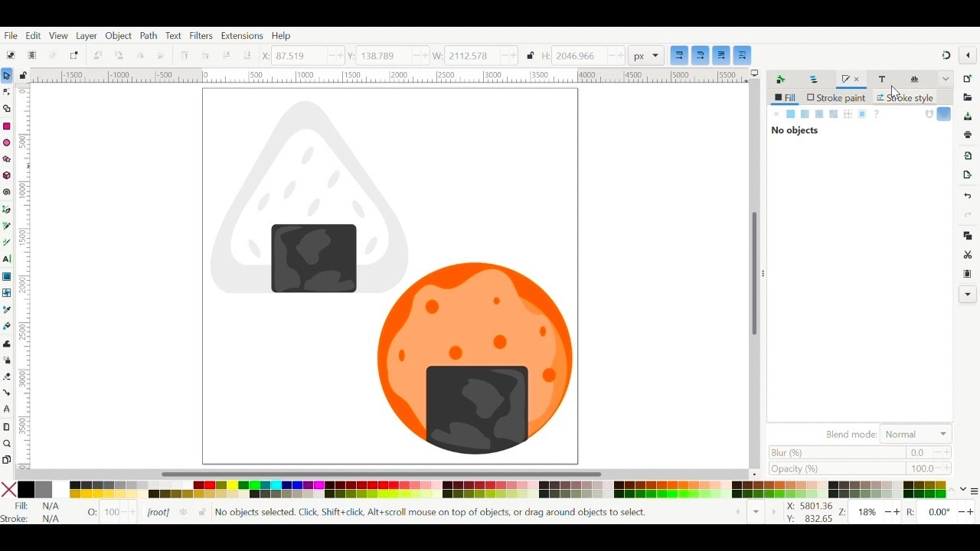
Task: Select the Spray tool
Action: (x=7, y=360)
